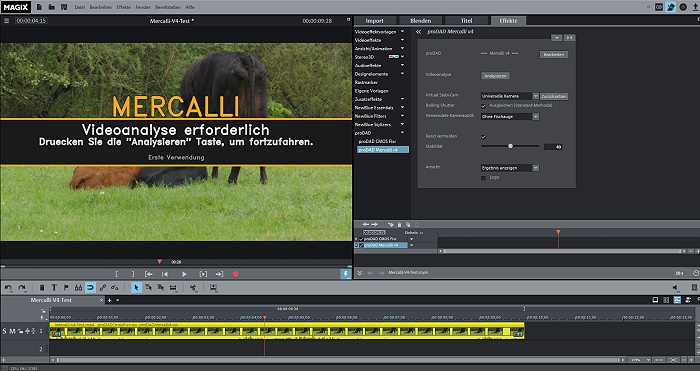This screenshot has height=371, width=700.
Task: Click the speaker volume icon above timeline
Action: click(x=676, y=288)
